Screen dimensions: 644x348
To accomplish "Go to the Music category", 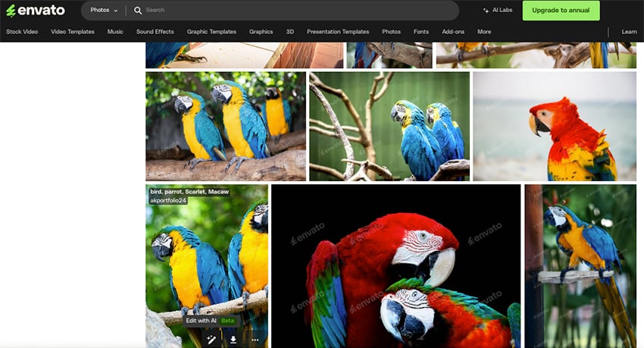I will tap(115, 32).
